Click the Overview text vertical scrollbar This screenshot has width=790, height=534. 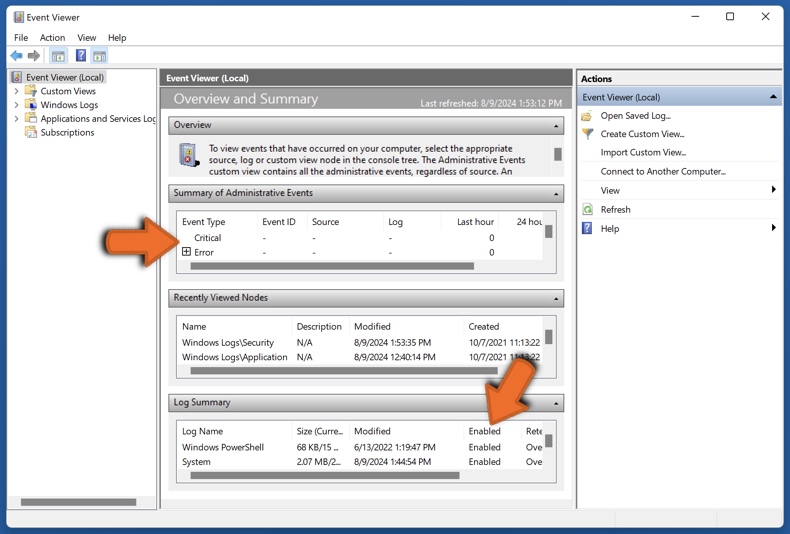coord(558,154)
